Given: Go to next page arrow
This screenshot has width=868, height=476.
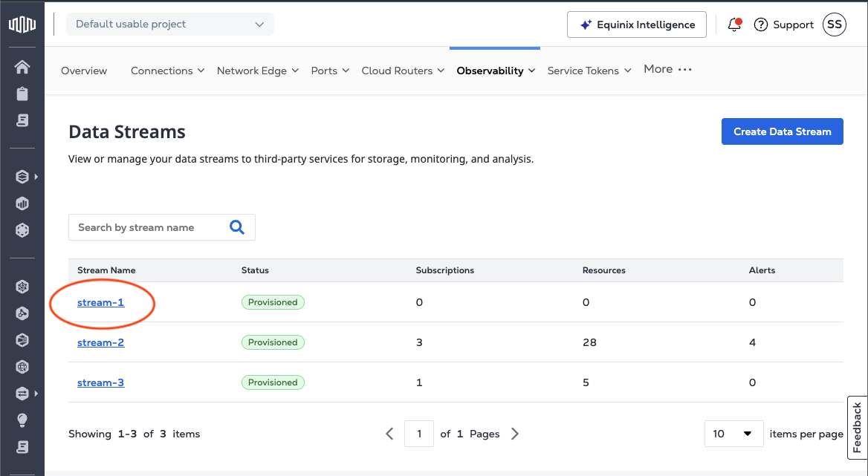Looking at the screenshot, I should coord(515,434).
